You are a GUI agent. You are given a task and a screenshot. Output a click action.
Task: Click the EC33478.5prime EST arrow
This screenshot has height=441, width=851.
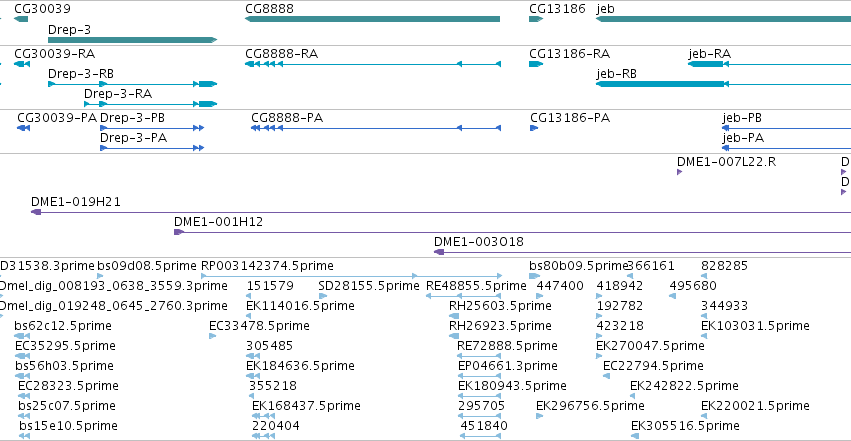click(x=212, y=336)
